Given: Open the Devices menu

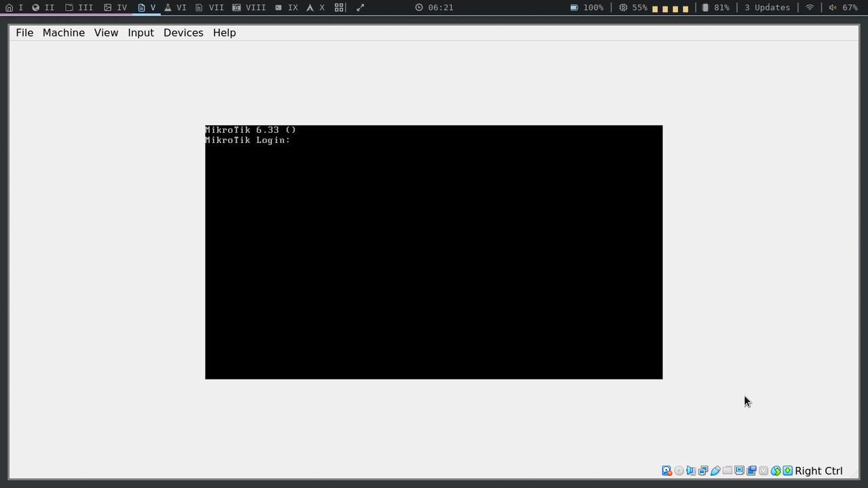Looking at the screenshot, I should [183, 33].
